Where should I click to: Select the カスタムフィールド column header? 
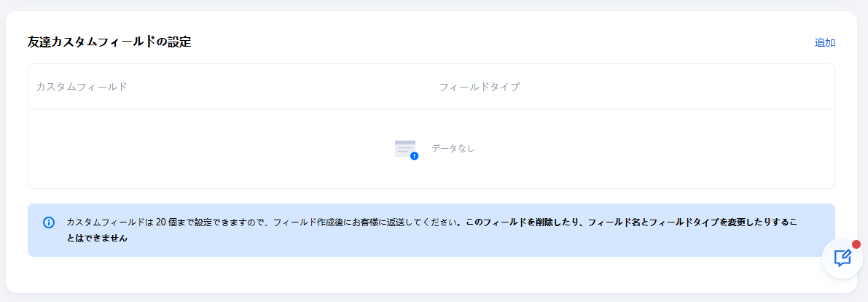pyautogui.click(x=82, y=87)
